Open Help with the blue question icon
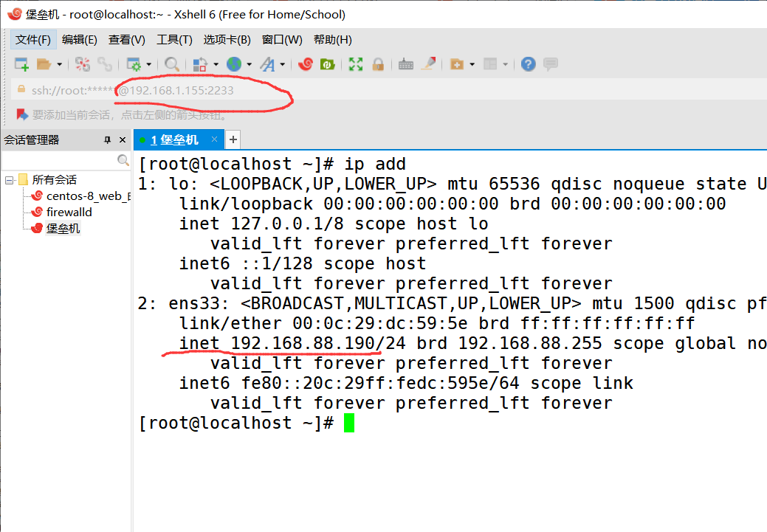This screenshot has height=532, width=767. point(529,64)
